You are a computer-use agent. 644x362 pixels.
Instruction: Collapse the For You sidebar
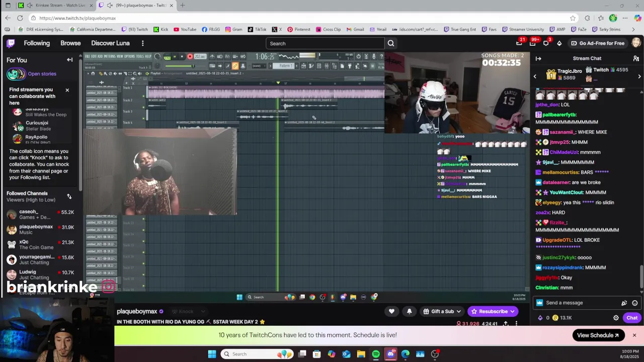coord(70,60)
